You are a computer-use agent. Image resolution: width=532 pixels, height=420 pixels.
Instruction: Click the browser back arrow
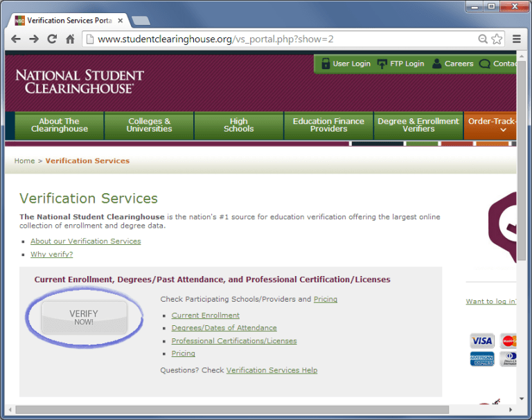coord(16,39)
